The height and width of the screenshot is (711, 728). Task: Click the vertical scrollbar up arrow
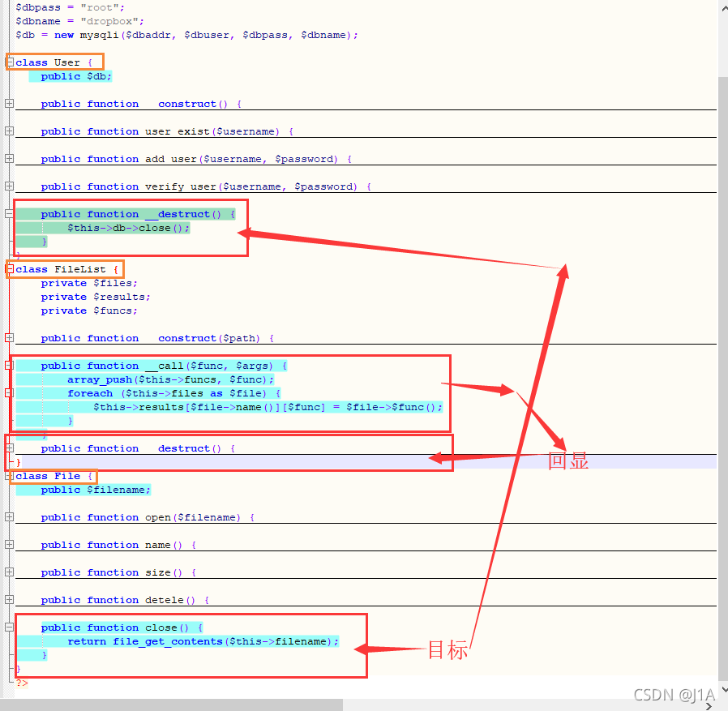click(x=723, y=8)
